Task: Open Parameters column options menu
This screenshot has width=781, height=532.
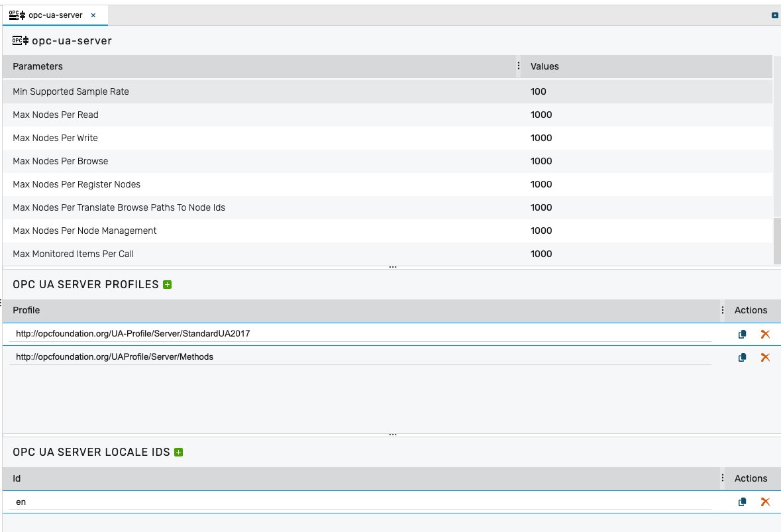Action: [518, 66]
